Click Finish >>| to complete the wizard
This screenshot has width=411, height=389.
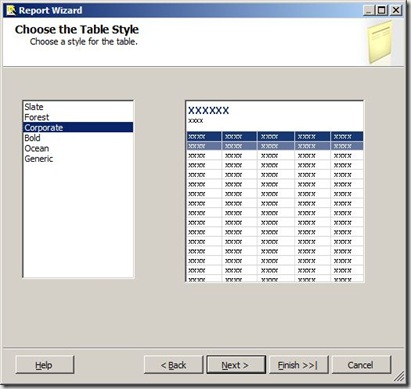pyautogui.click(x=299, y=365)
